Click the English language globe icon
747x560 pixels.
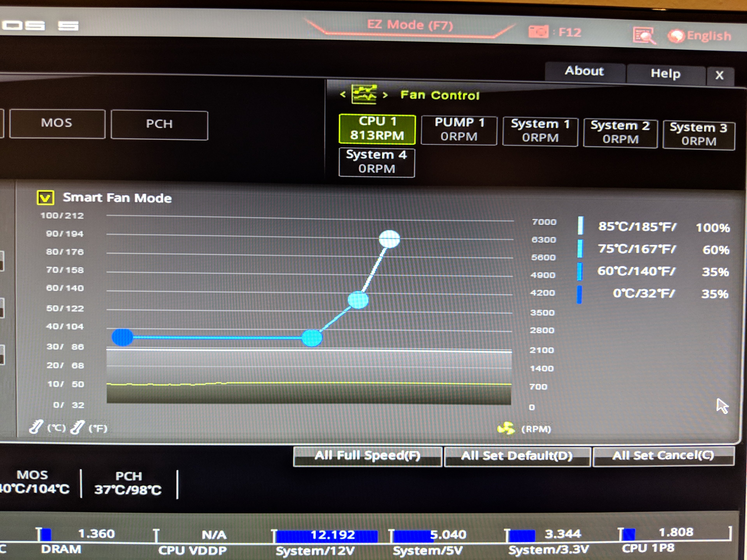[x=676, y=36]
